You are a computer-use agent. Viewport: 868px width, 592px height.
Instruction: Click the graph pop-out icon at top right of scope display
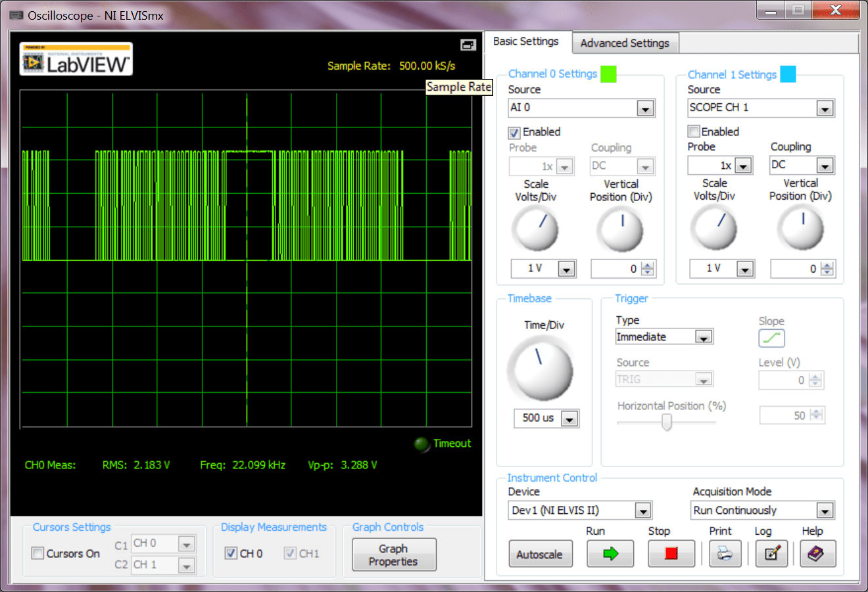pos(468,45)
